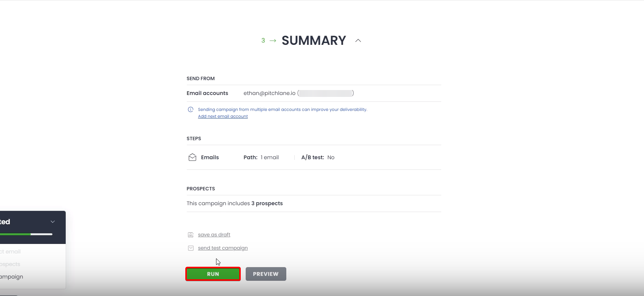Click the 3 prospects count text
Screen dimensions: 644x296
click(267, 203)
